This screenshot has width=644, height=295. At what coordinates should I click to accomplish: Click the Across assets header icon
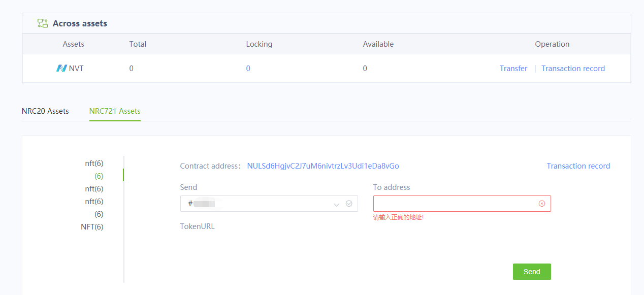43,23
